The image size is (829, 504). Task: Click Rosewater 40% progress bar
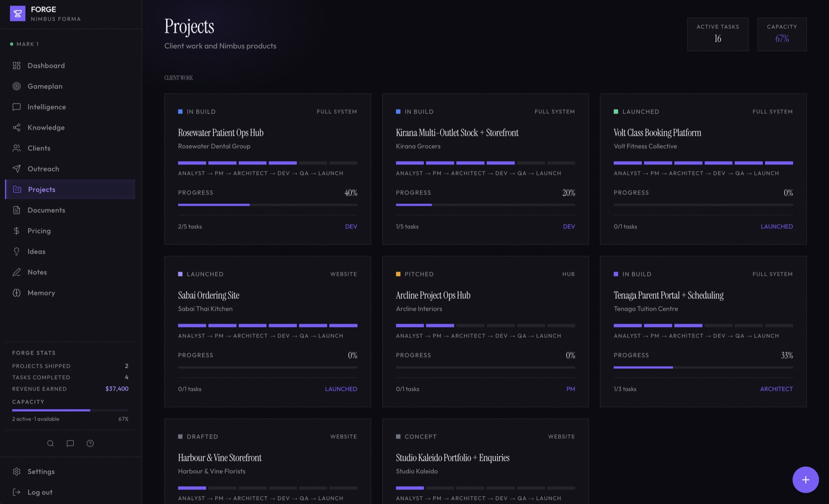click(x=267, y=205)
